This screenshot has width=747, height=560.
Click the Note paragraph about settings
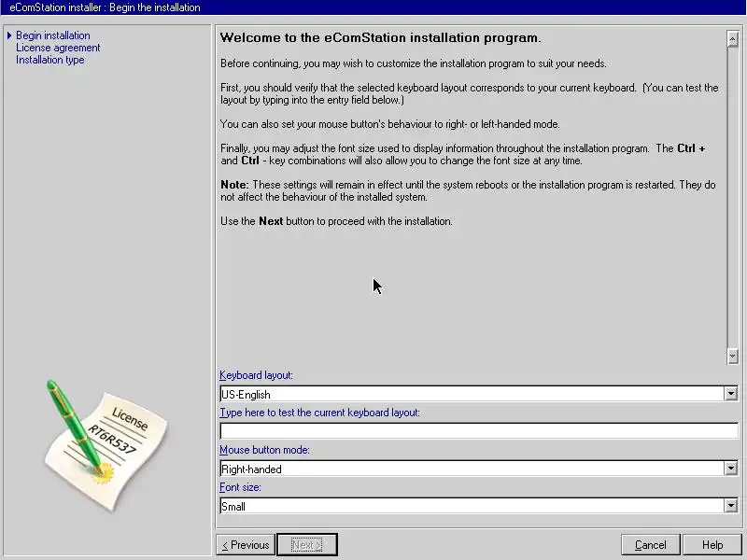click(468, 190)
